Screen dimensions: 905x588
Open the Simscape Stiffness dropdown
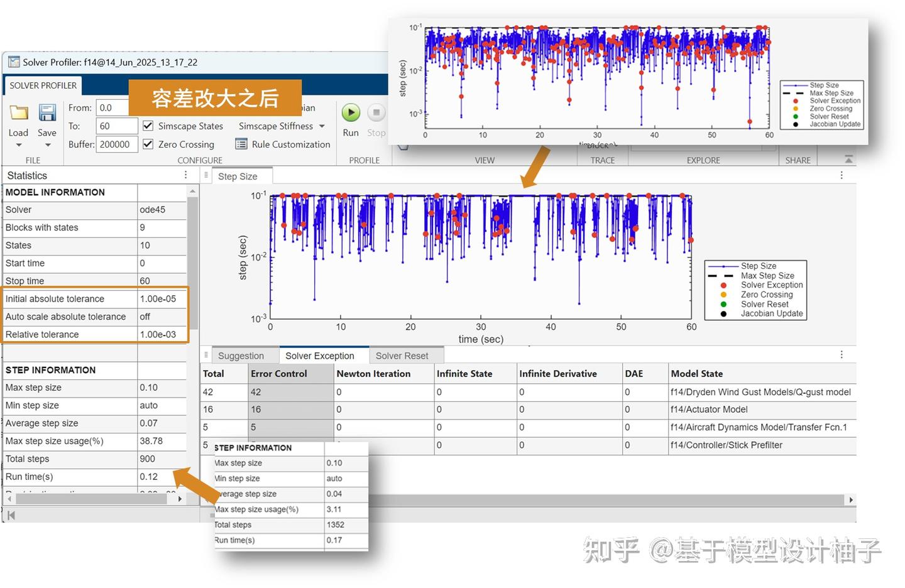coord(282,126)
